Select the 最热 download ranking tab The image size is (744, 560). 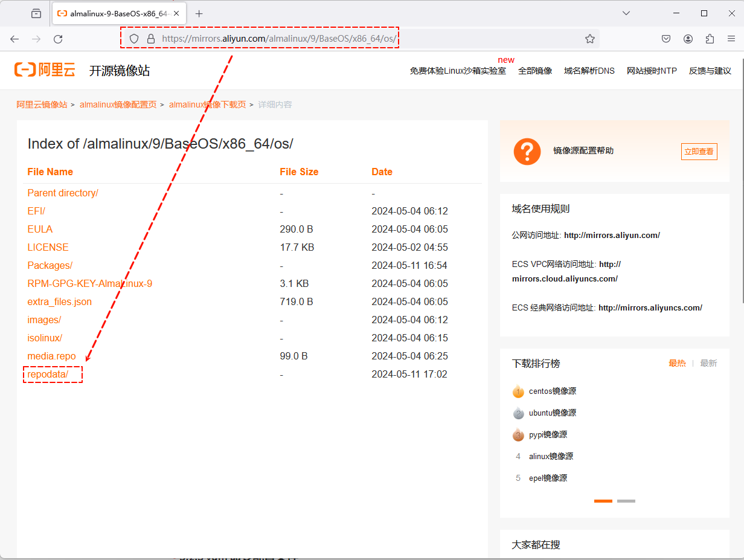677,363
